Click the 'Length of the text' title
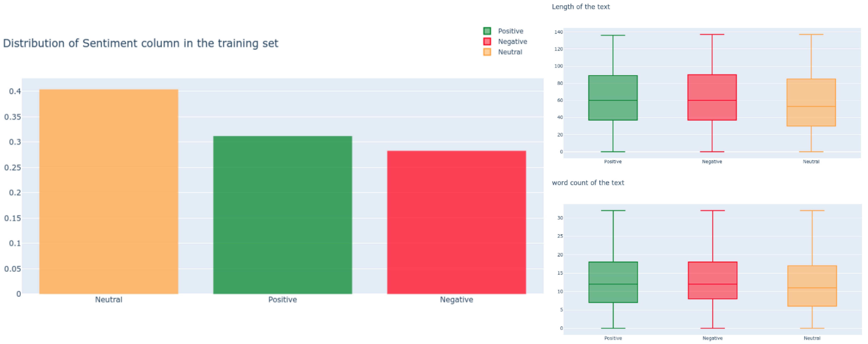Viewport: 868px width, 344px height. click(x=580, y=7)
